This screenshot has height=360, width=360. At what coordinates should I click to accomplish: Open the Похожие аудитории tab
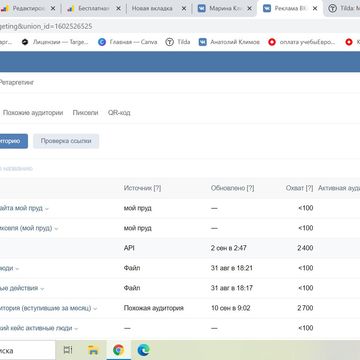click(33, 113)
